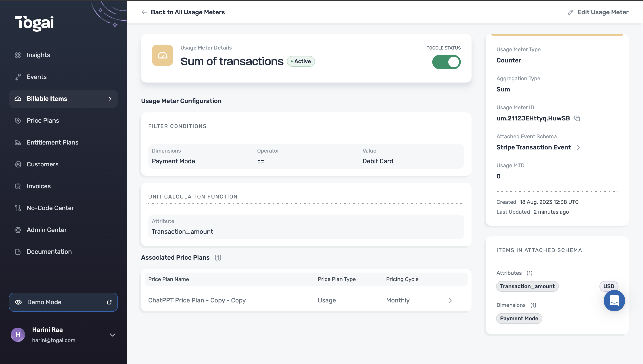
Task: Click the Invoices icon in sidebar
Action: [x=18, y=186]
